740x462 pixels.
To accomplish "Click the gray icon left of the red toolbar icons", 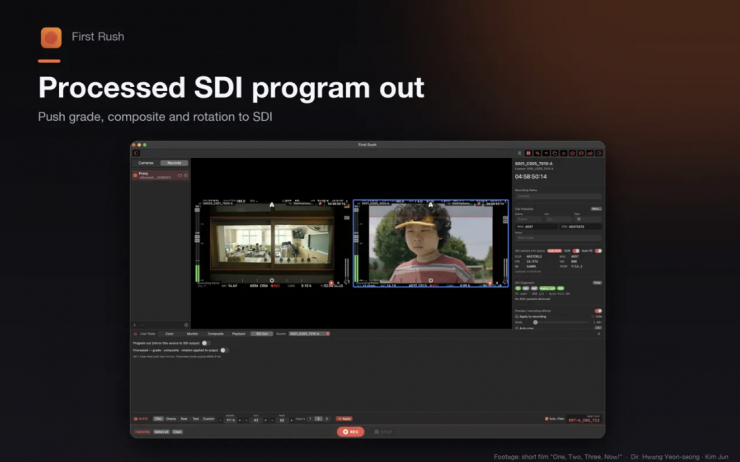I will point(520,153).
